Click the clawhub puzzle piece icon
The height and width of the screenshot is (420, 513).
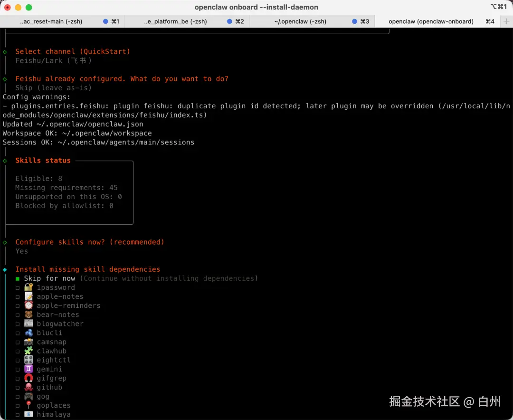(x=28, y=351)
